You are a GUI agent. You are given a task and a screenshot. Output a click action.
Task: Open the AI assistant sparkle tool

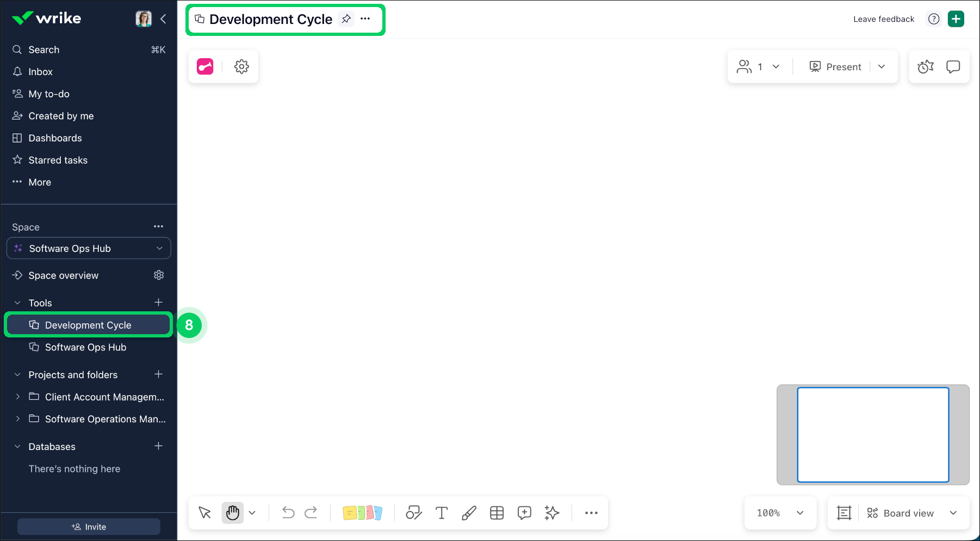(551, 513)
